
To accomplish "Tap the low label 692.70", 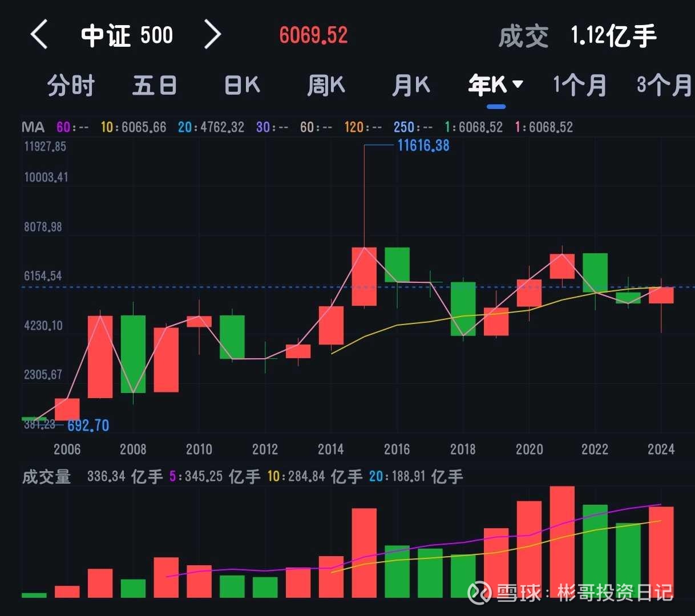I will pos(88,425).
